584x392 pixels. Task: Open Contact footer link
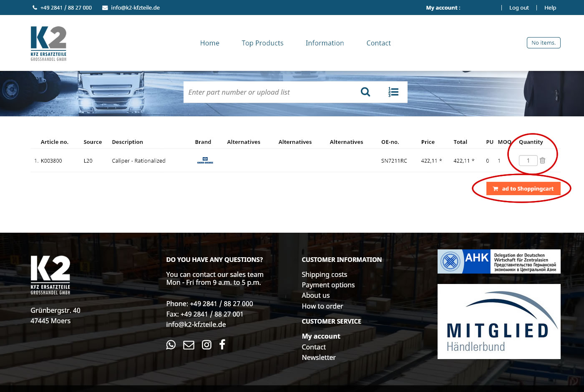click(x=314, y=347)
